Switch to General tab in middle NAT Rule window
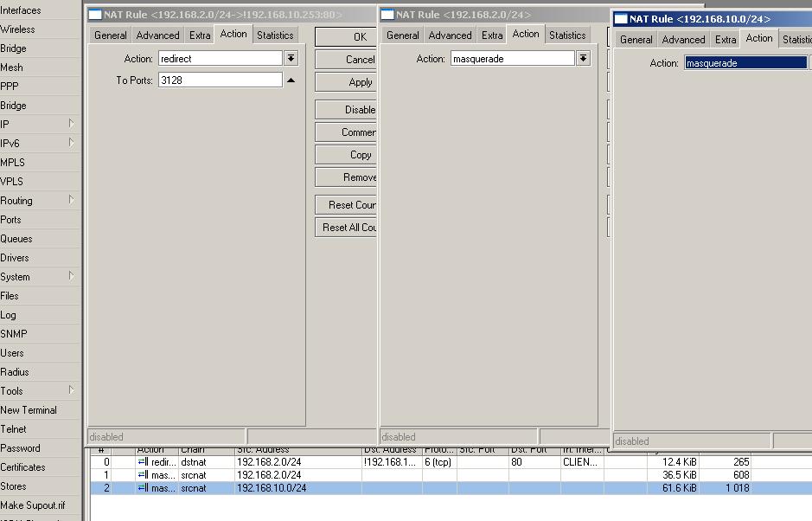This screenshot has height=521, width=812. [x=402, y=35]
